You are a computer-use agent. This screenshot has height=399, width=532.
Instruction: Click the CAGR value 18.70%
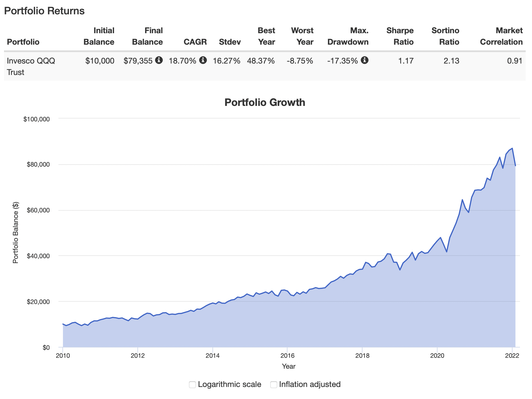[182, 61]
